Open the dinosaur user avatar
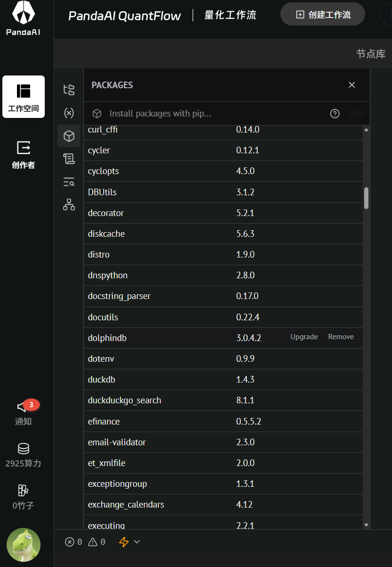392x567 pixels. 24,545
